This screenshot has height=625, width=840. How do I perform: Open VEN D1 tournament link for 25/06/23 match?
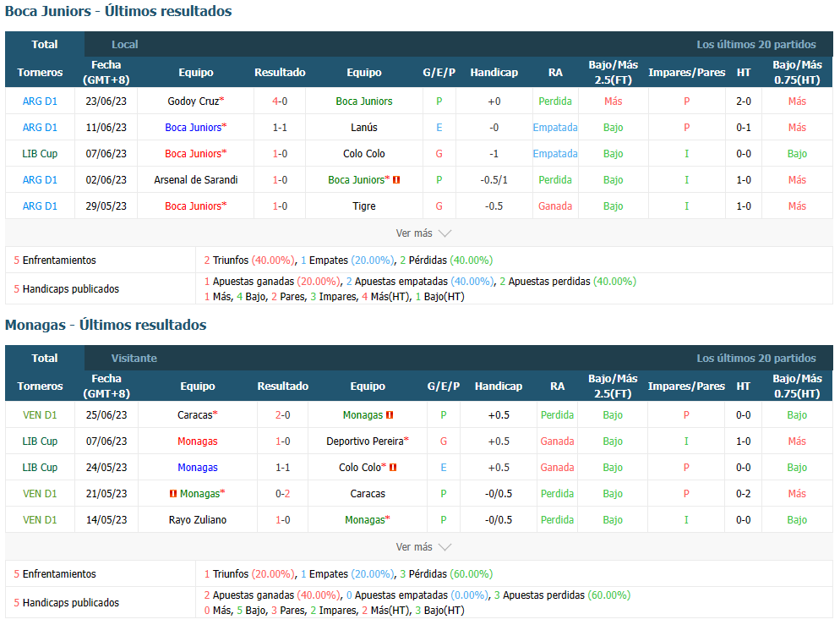pyautogui.click(x=40, y=415)
